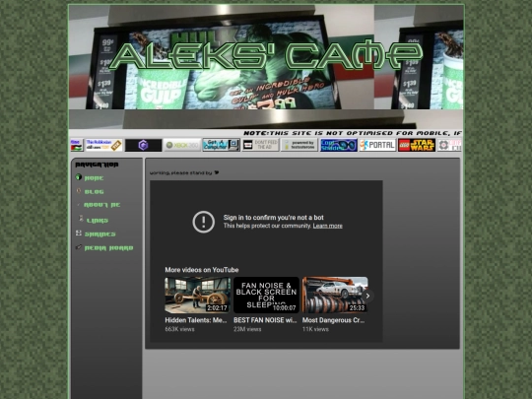Screen dimensions: 532x399
Task: Click the '11K views' text
Action: pos(315,329)
